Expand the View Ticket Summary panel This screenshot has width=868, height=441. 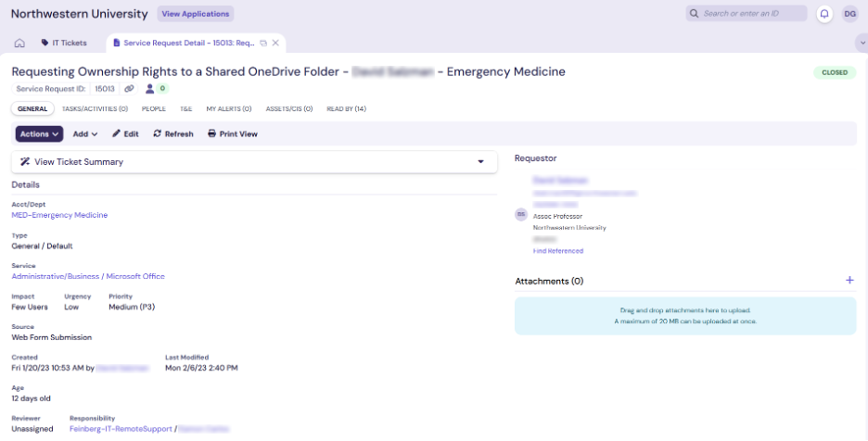254,161
